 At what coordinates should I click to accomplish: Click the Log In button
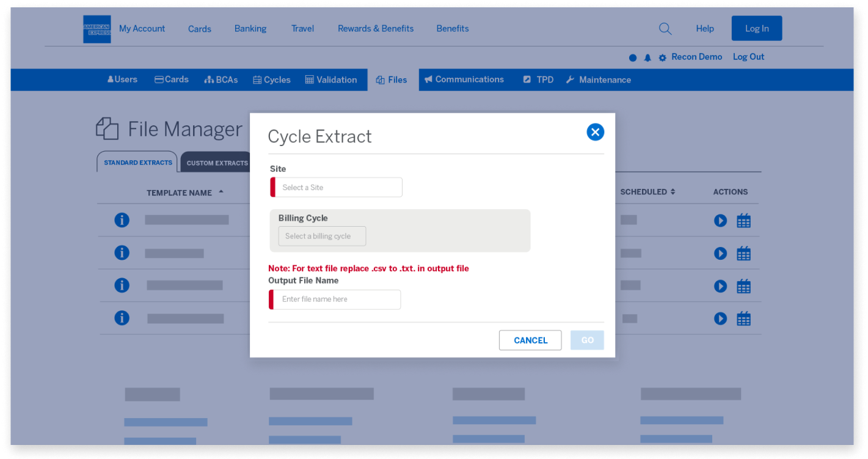pos(756,29)
